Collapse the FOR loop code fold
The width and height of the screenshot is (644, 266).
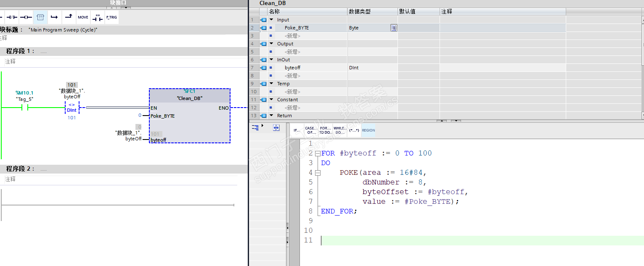(x=318, y=153)
